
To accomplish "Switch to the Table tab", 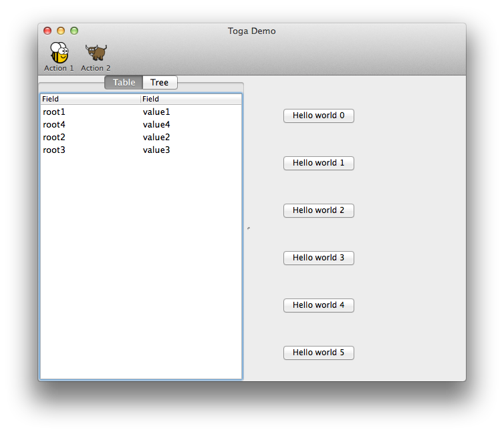I will click(x=124, y=83).
